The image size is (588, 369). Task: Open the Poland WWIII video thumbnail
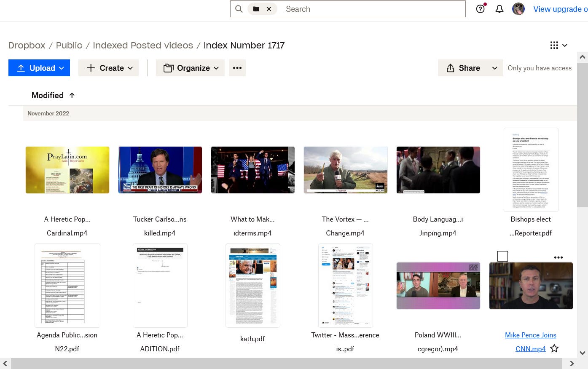(438, 286)
